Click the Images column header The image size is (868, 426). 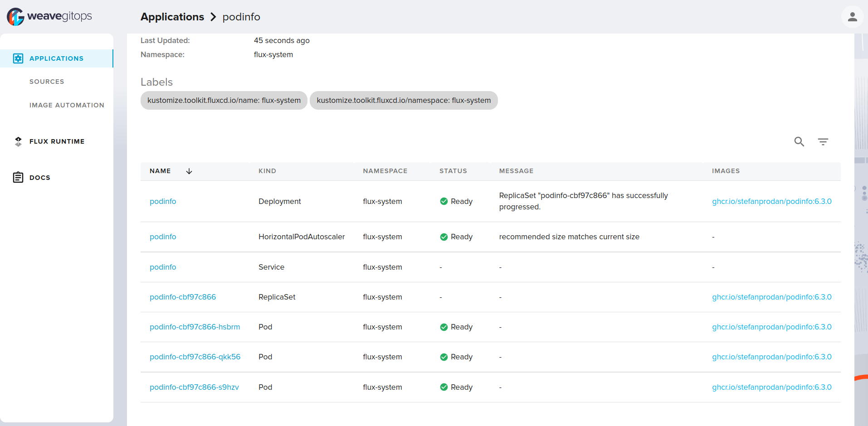(x=726, y=171)
